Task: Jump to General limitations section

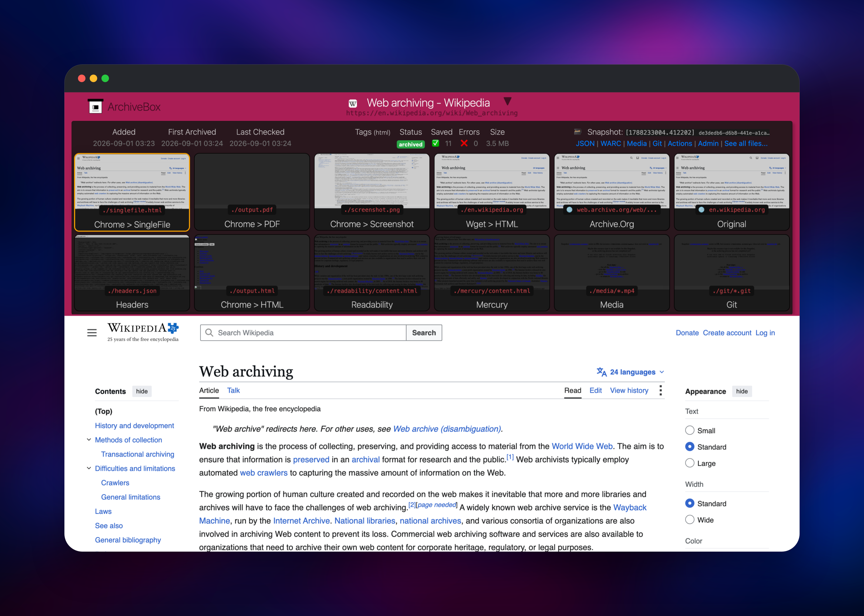Action: click(130, 497)
